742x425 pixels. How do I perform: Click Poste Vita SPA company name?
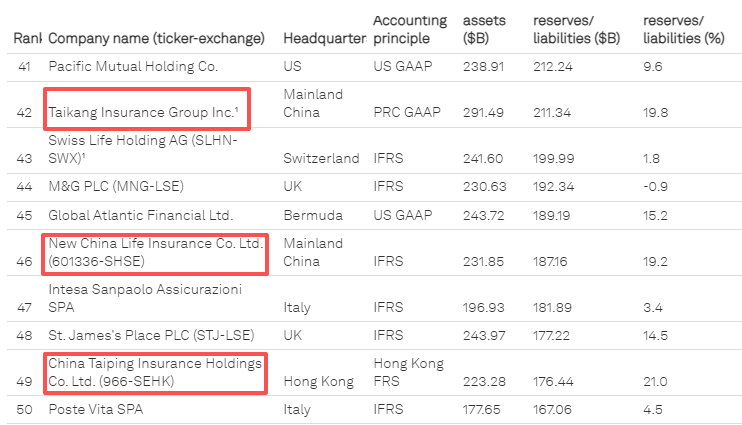click(98, 409)
